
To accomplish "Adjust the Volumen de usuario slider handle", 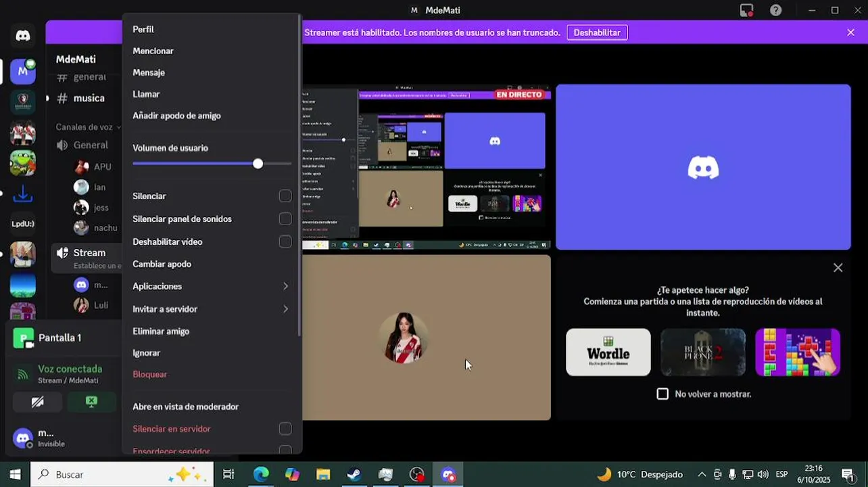I will coord(258,164).
